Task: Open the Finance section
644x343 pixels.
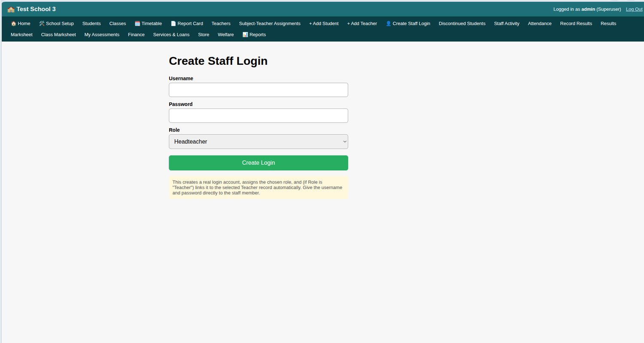Action: click(136, 35)
